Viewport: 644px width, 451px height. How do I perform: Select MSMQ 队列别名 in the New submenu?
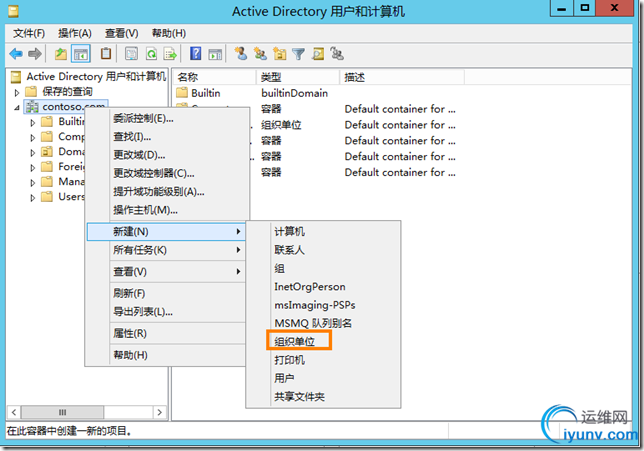tap(323, 323)
